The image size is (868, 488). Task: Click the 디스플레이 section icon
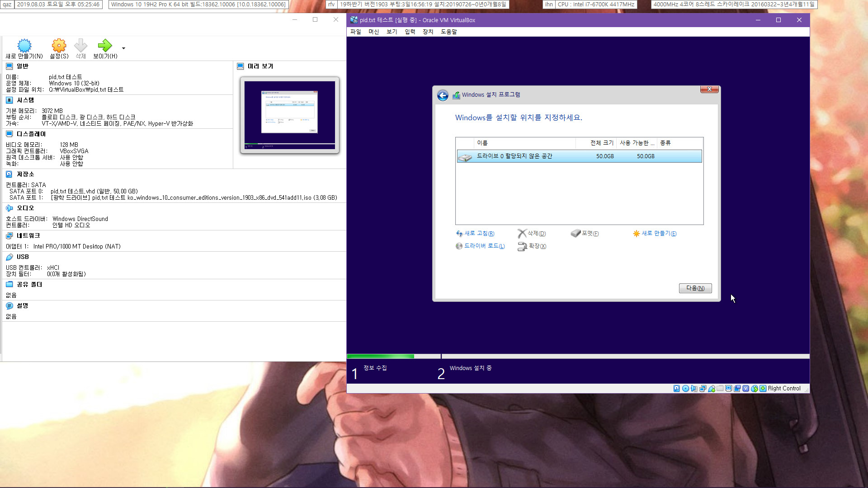click(9, 134)
